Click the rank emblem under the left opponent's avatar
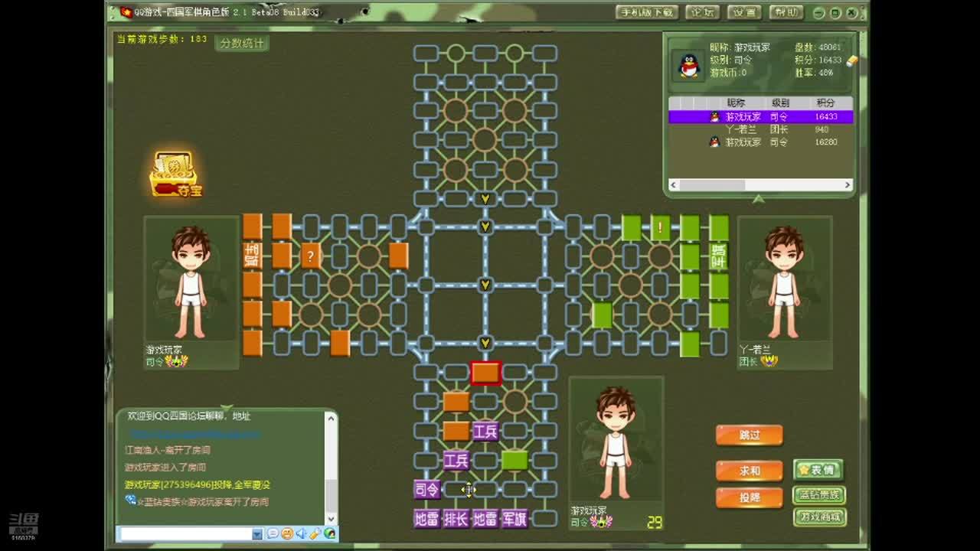Viewport: 980px width, 551px height. pyautogui.click(x=177, y=361)
